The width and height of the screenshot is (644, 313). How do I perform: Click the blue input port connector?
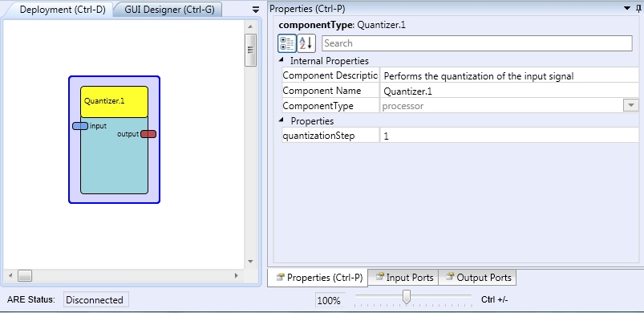click(80, 126)
